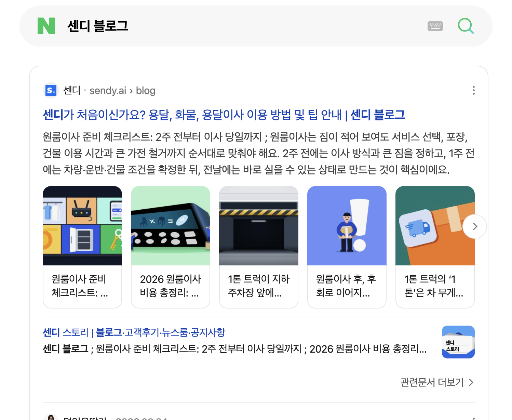Image resolution: width=512 pixels, height=420 pixels.
Task: Open the 2026 원룸이사 비용 총정리 card image
Action: click(x=171, y=226)
